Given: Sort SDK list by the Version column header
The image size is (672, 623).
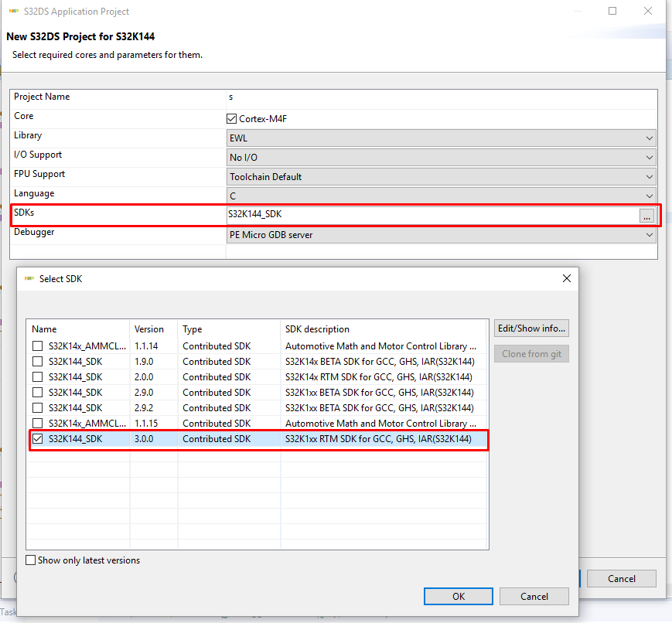Looking at the screenshot, I should [x=154, y=329].
